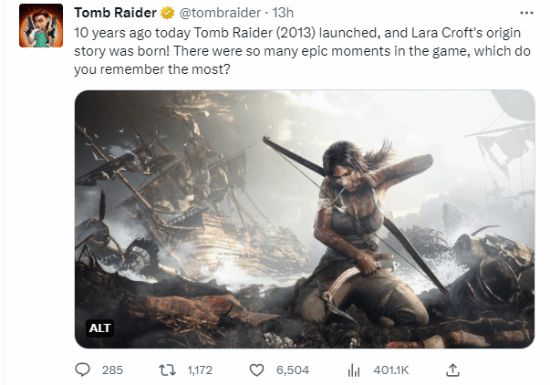Click the gold verified badge

point(168,13)
